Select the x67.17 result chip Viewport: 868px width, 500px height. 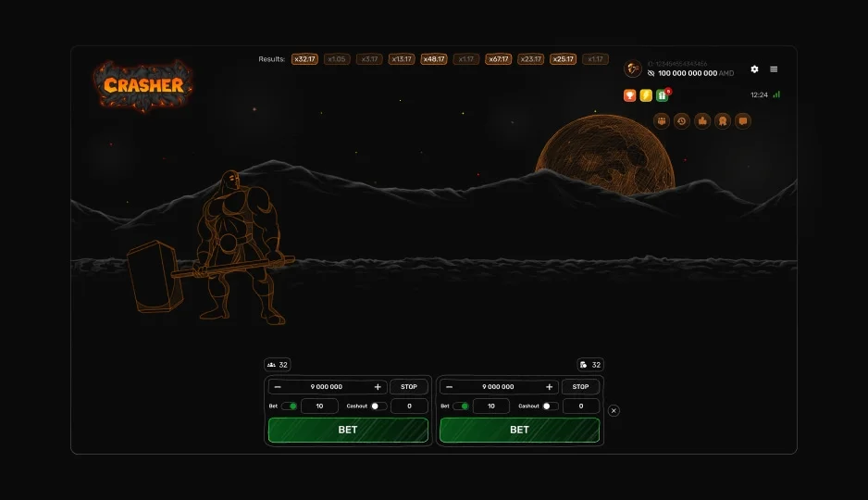point(499,59)
